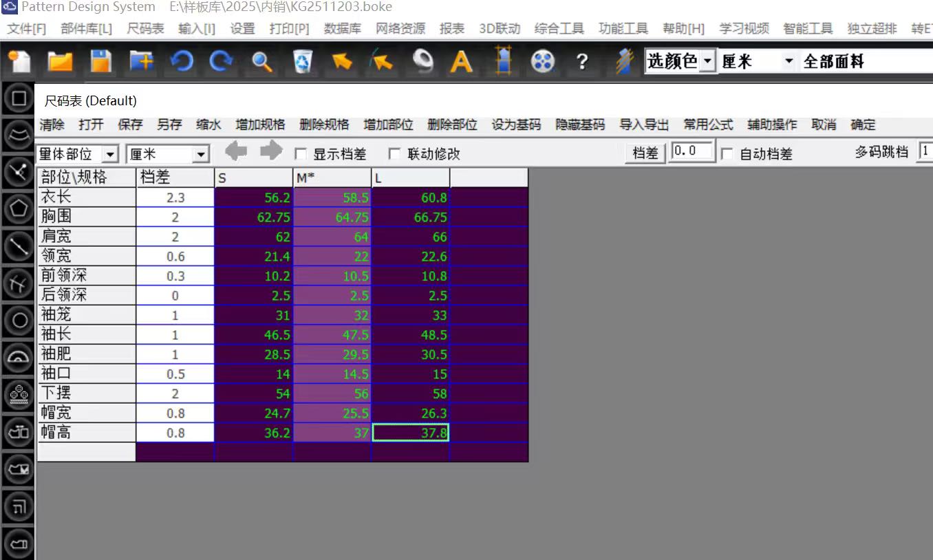The height and width of the screenshot is (560, 933).
Task: Toggle the 联动修改 checkbox
Action: tap(395, 153)
